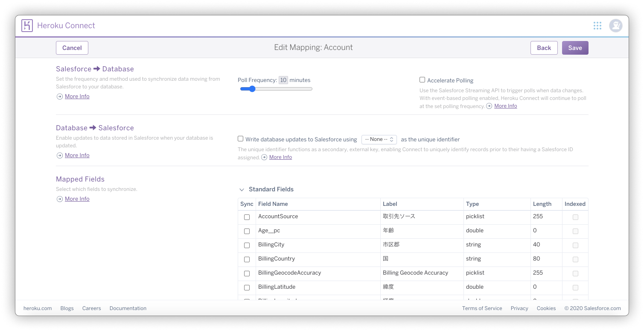Open the unique identifier None dropdown
Image resolution: width=644 pixels, height=331 pixels.
(379, 139)
